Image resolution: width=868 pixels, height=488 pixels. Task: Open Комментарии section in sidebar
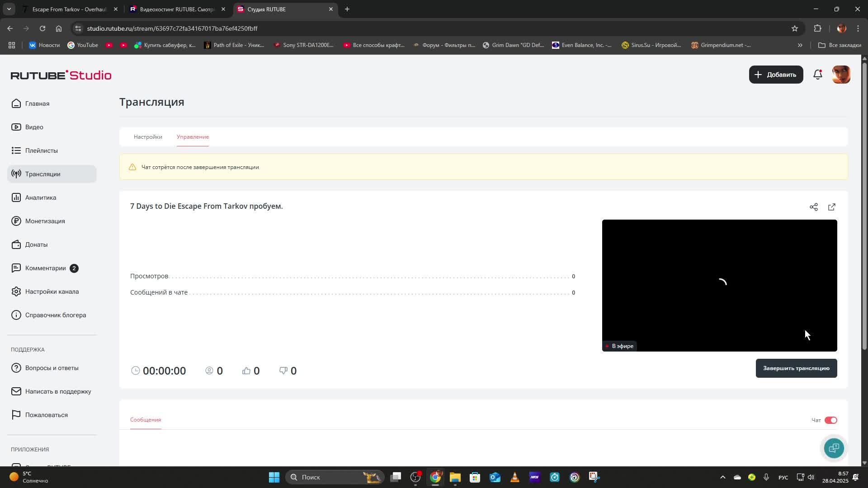pos(45,268)
